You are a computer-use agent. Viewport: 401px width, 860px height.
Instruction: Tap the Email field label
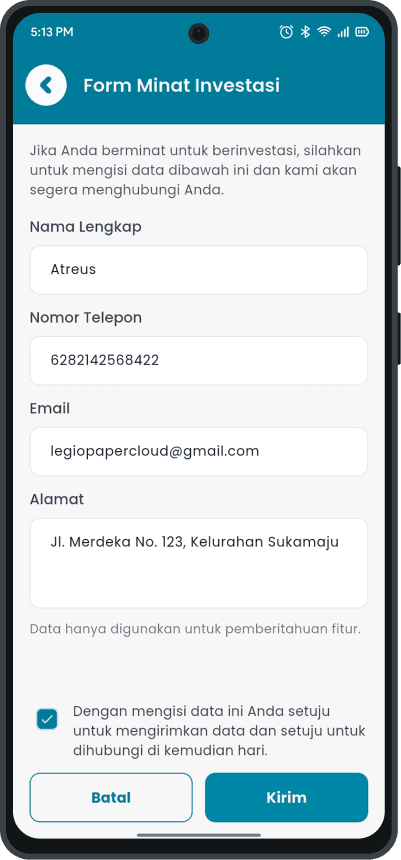point(49,408)
